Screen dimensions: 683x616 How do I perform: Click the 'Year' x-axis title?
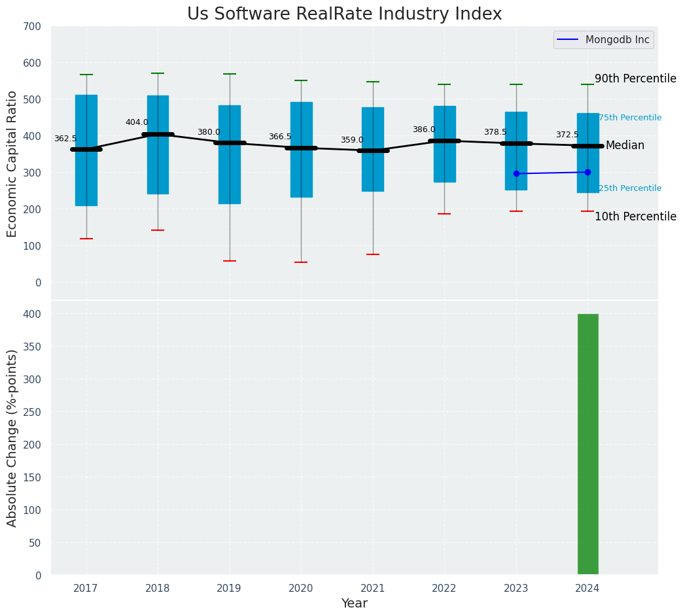point(355,604)
